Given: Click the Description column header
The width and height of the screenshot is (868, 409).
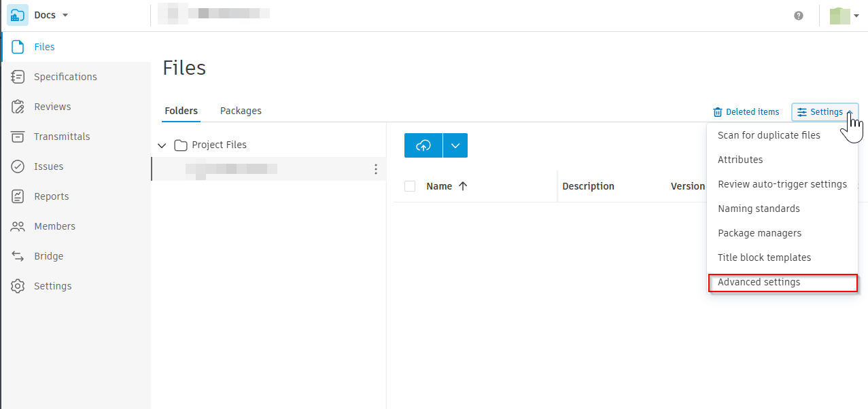Looking at the screenshot, I should (x=589, y=186).
